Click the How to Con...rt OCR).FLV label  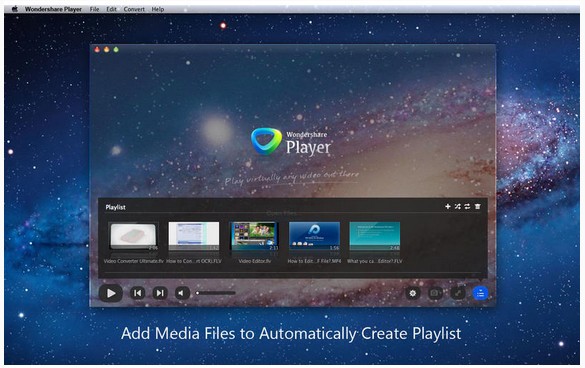(194, 261)
